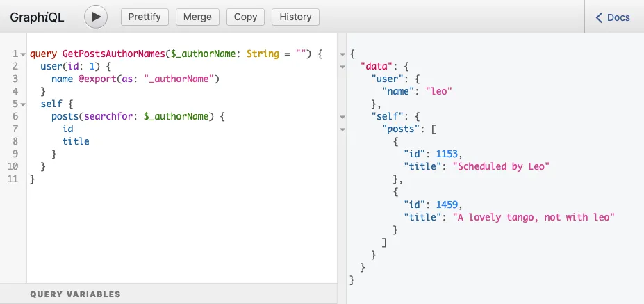Collapse the root brace in result pane

[x=342, y=54]
